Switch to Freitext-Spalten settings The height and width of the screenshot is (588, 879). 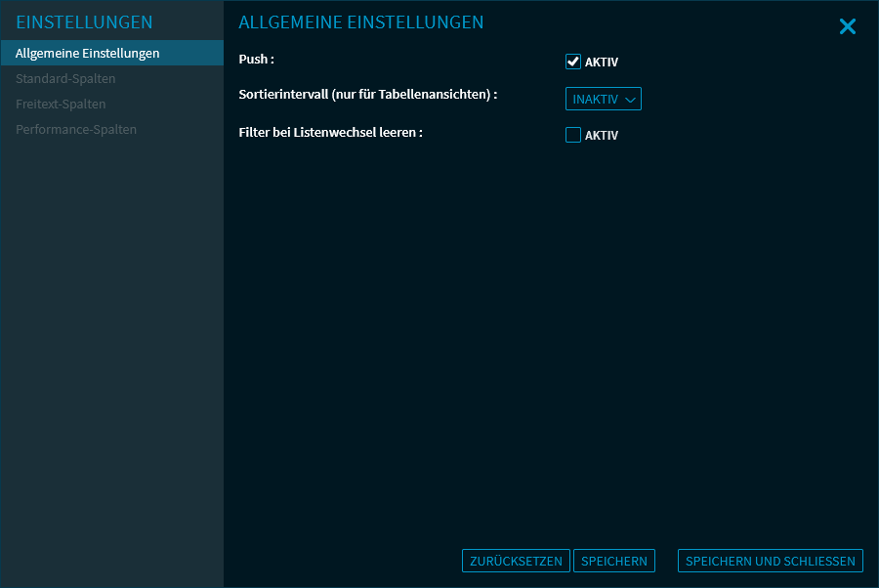pos(61,104)
